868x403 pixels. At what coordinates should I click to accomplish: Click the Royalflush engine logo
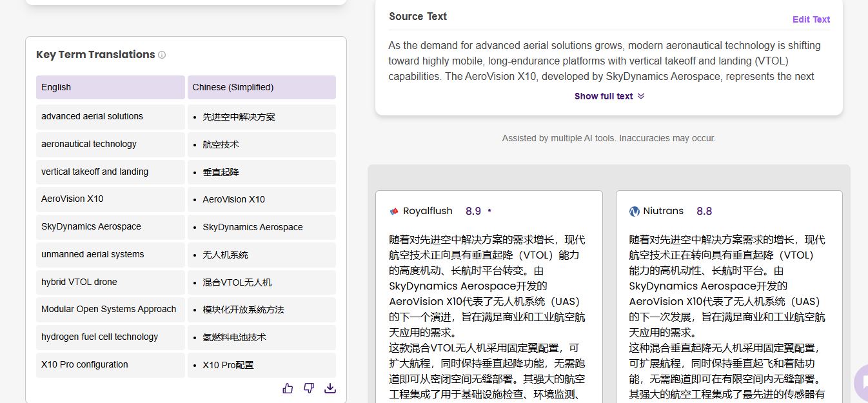[x=394, y=211]
